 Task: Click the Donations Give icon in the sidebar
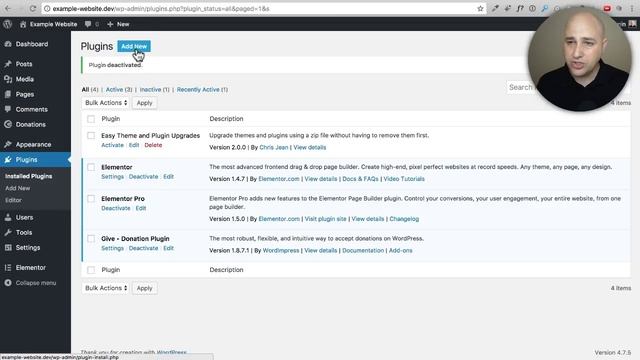pos(8,124)
